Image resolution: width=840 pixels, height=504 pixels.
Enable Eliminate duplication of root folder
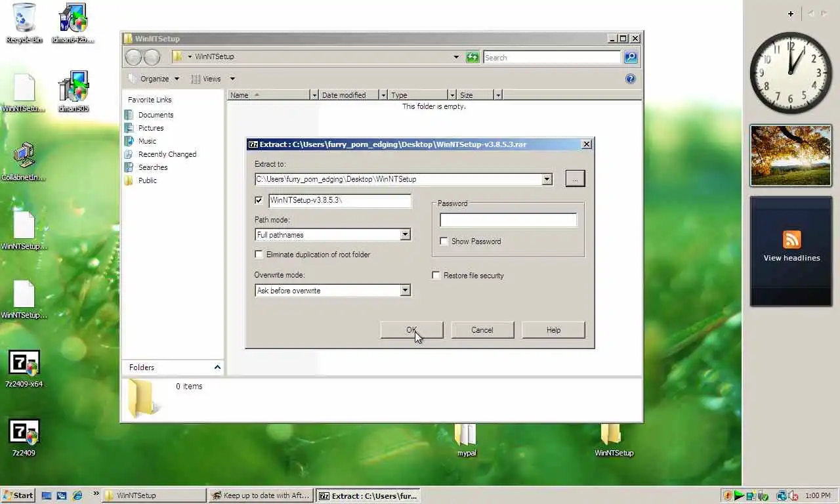pyautogui.click(x=259, y=255)
